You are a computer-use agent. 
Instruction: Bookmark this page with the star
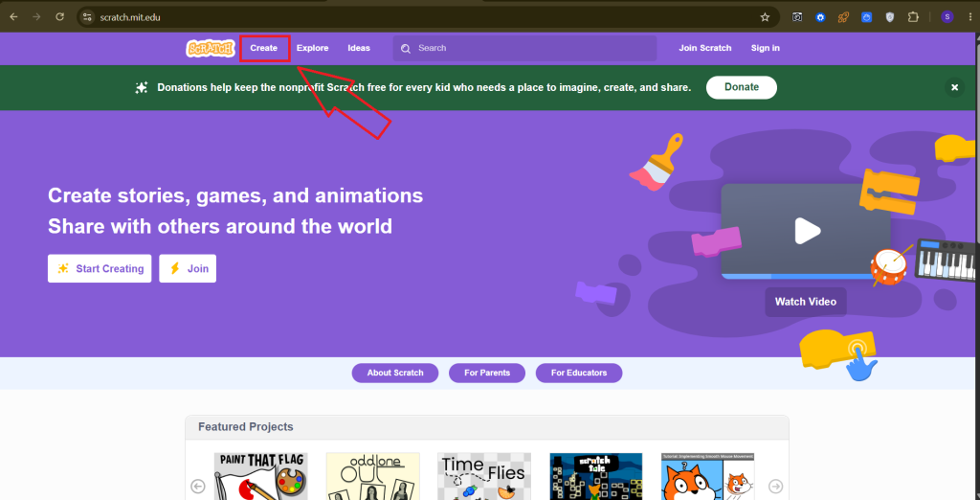tap(765, 17)
